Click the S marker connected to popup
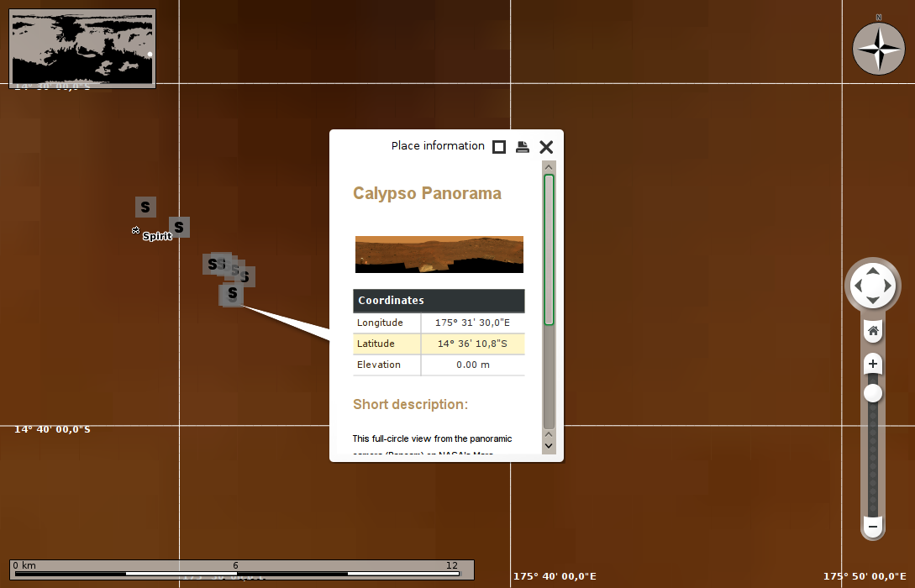This screenshot has width=915, height=588. point(232,295)
